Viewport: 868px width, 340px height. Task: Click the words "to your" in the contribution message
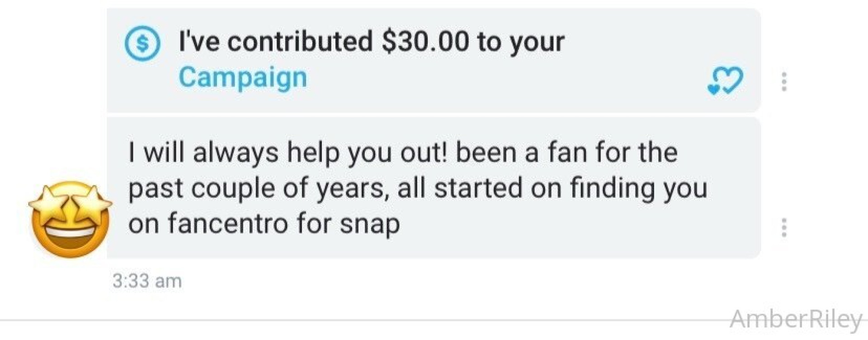click(521, 42)
